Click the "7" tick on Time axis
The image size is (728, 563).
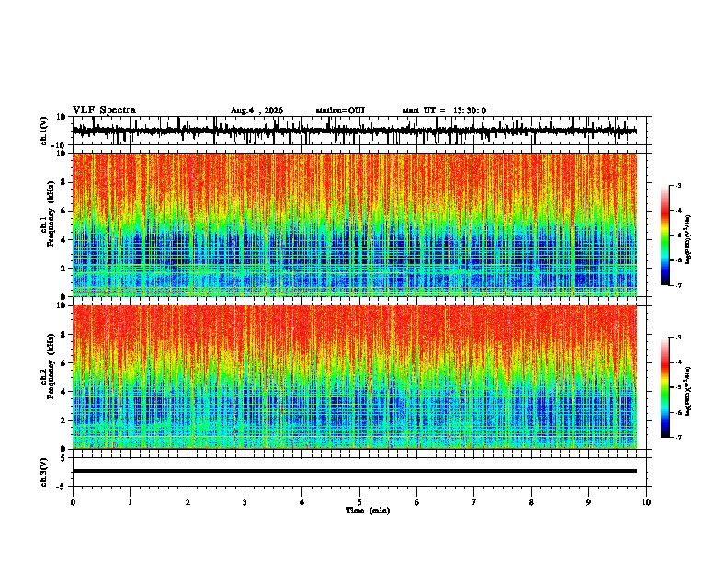pyautogui.click(x=474, y=502)
